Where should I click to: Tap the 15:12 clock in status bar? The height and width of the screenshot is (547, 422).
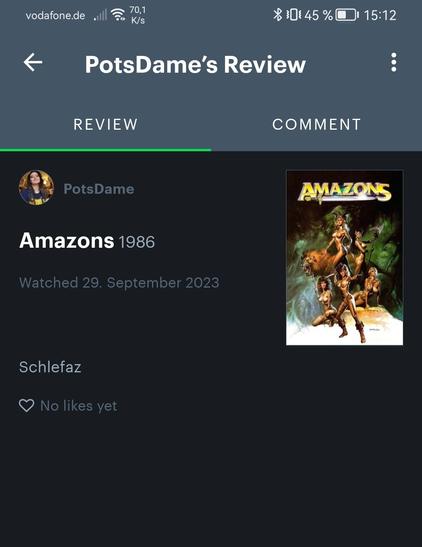tap(380, 15)
